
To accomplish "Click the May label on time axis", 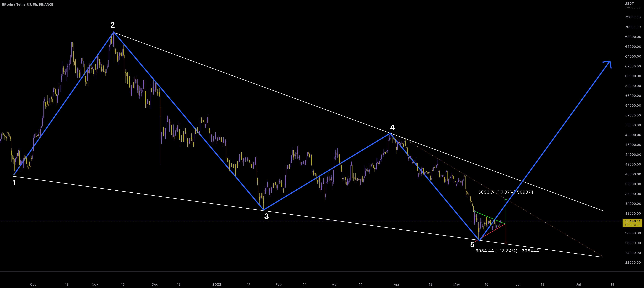I will pos(456,285).
